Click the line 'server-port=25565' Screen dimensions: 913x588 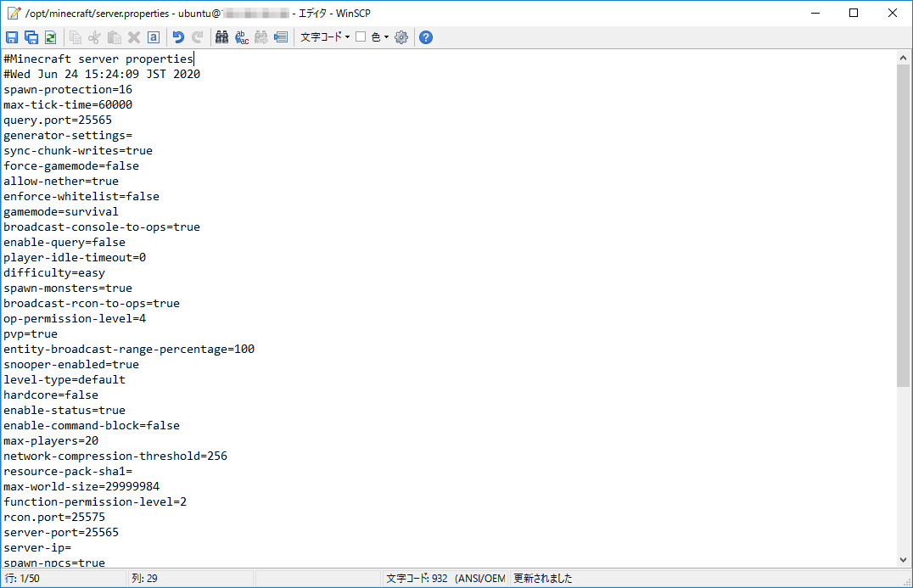point(61,532)
